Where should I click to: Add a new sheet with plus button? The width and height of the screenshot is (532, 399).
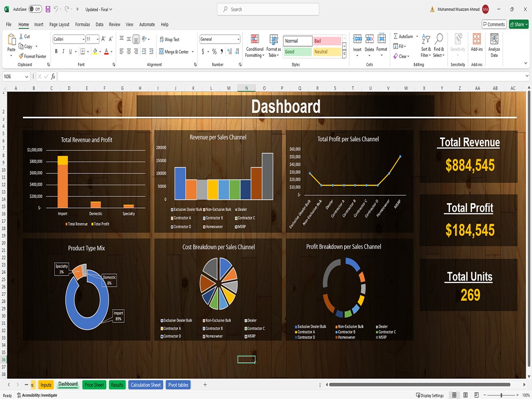click(x=205, y=385)
